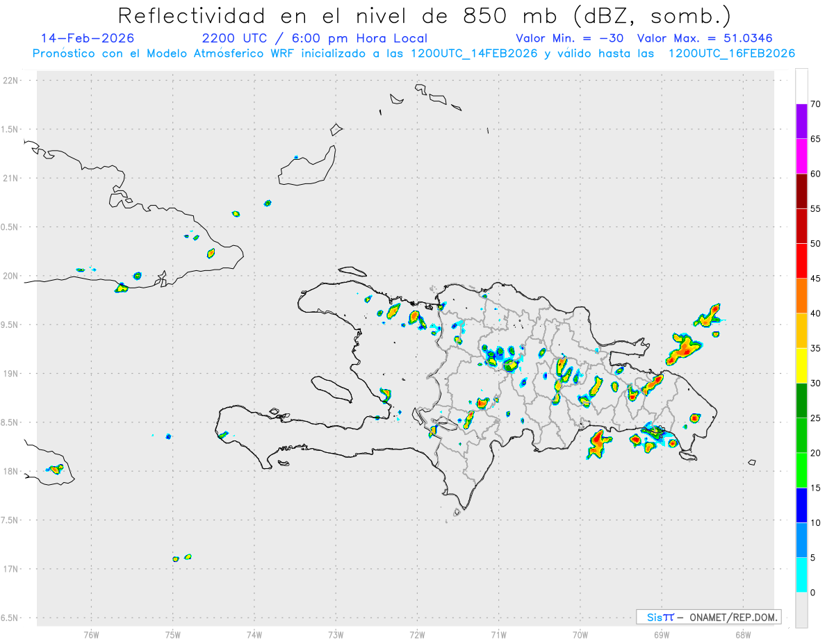Viewport: 834px width, 644px height.
Task: Click the Great Inagua island outline
Action: point(307,165)
